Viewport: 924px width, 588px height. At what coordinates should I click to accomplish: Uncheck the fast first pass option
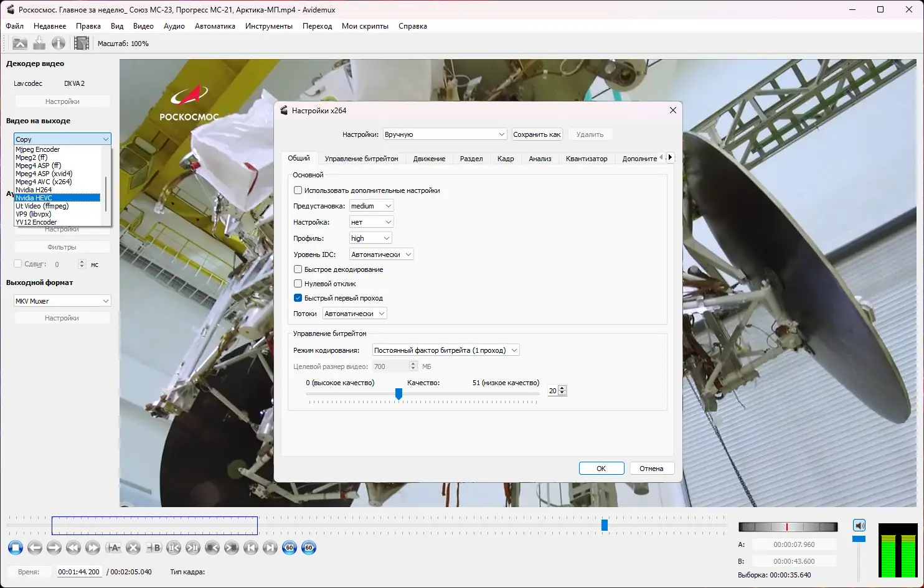point(298,297)
